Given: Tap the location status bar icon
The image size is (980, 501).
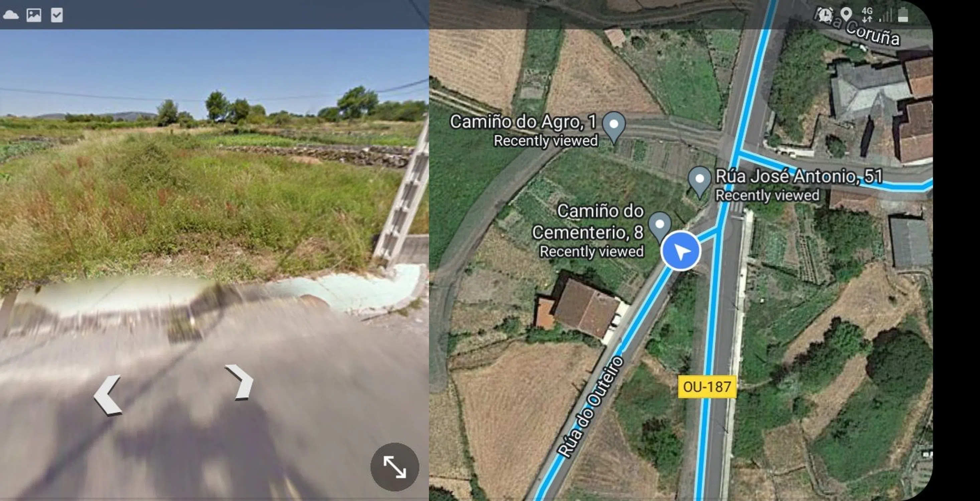Looking at the screenshot, I should point(846,14).
